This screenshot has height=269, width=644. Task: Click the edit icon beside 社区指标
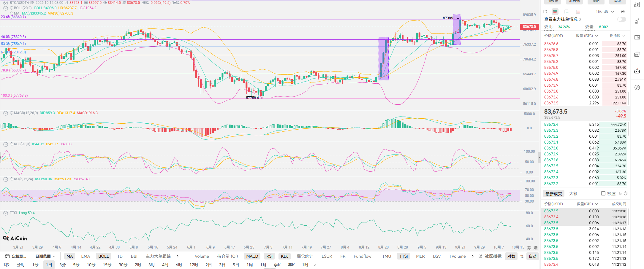[480, 256]
